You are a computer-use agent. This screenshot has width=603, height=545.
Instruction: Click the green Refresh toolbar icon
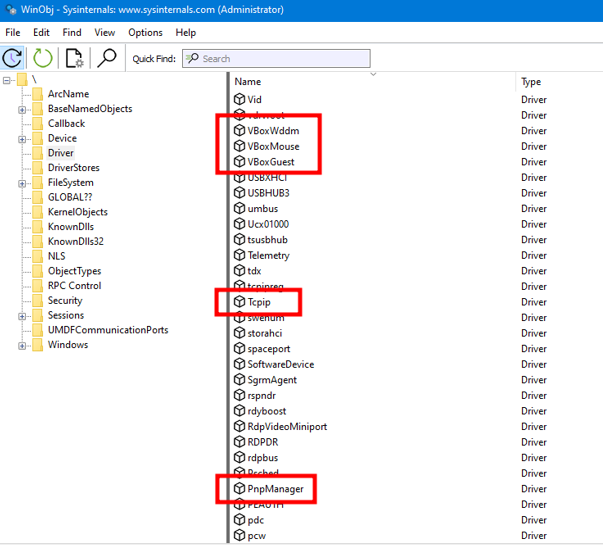coord(42,59)
